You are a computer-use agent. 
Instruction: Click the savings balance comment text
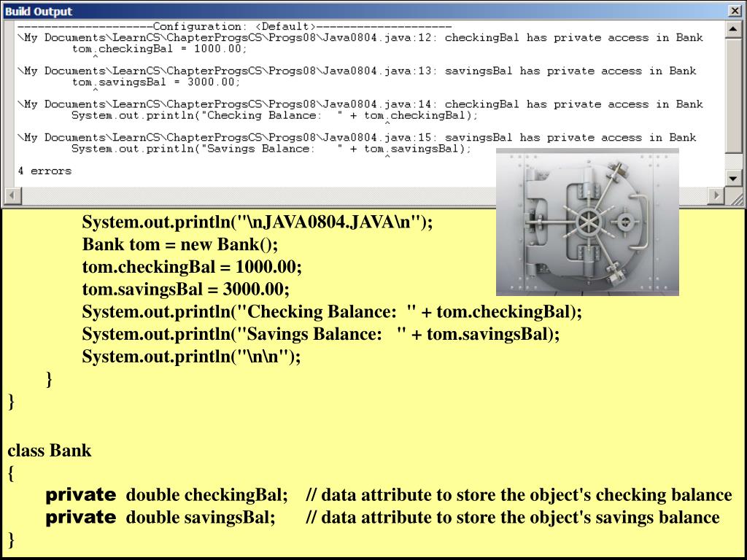[x=513, y=518]
